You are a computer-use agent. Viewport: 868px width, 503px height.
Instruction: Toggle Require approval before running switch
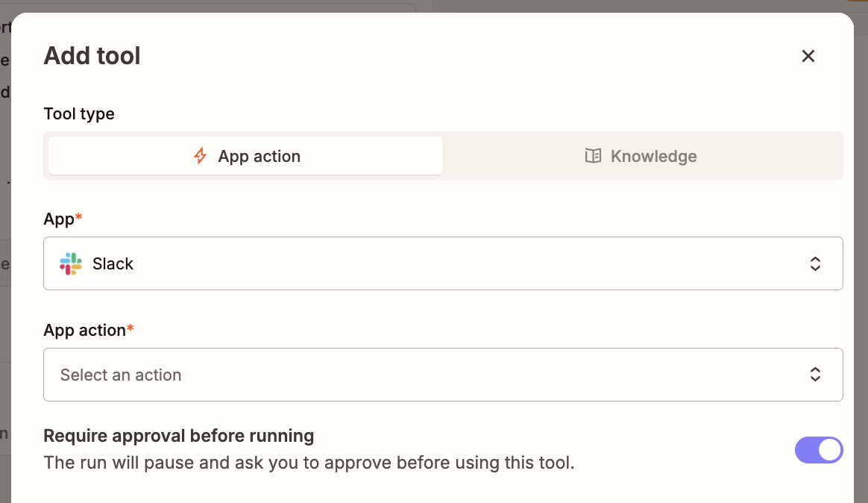[x=819, y=450]
